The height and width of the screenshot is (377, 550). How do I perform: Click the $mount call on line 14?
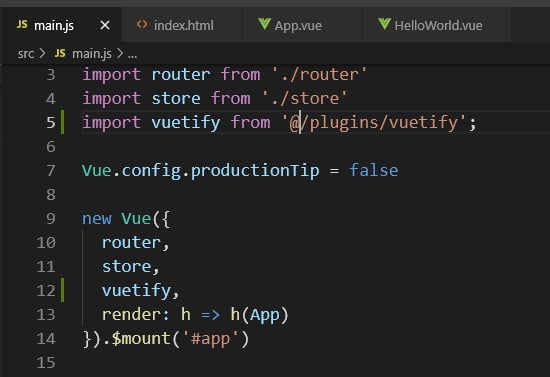(141, 339)
